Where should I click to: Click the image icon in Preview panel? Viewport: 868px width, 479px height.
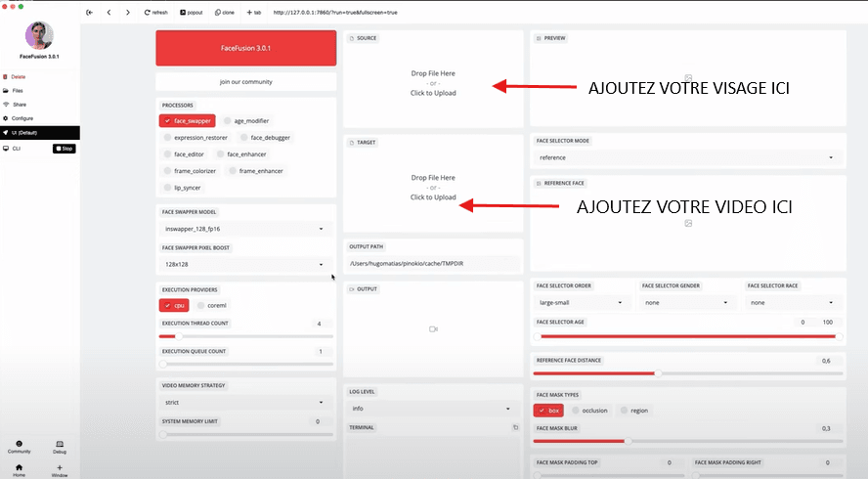click(688, 78)
